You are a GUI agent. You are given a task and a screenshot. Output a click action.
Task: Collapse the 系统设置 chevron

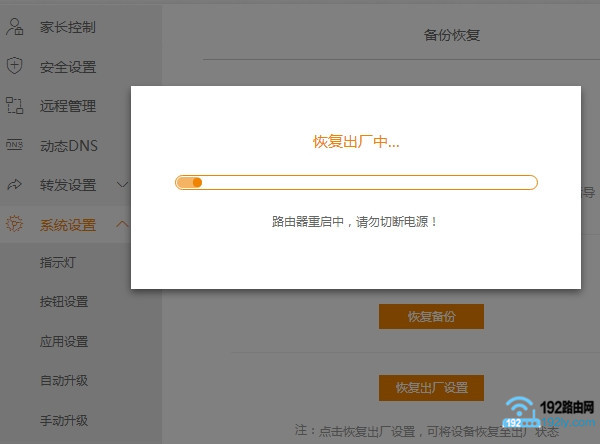(x=123, y=224)
